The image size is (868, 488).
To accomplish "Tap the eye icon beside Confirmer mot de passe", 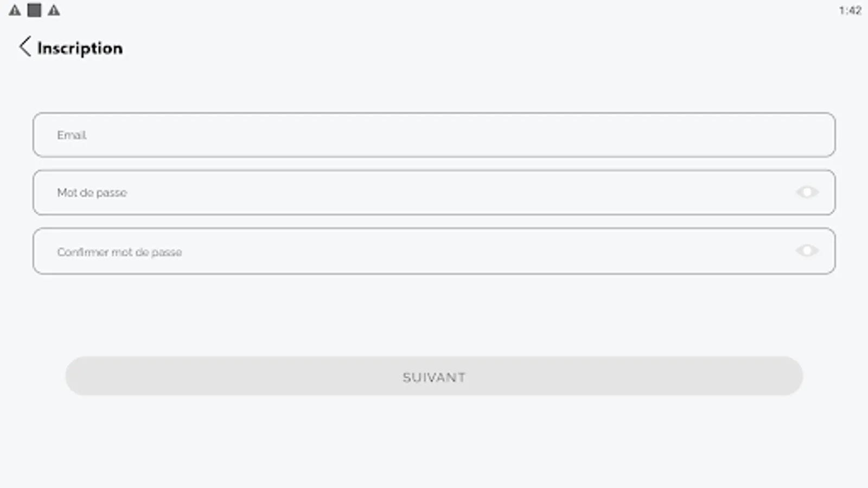I will (x=807, y=251).
